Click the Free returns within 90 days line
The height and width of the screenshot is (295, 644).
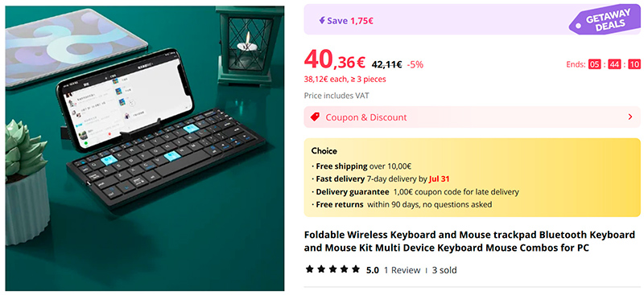click(x=401, y=204)
